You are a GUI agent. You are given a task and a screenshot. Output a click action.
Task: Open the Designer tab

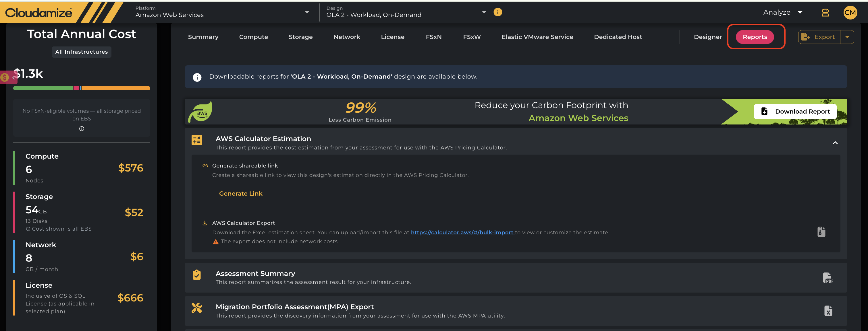coord(708,37)
